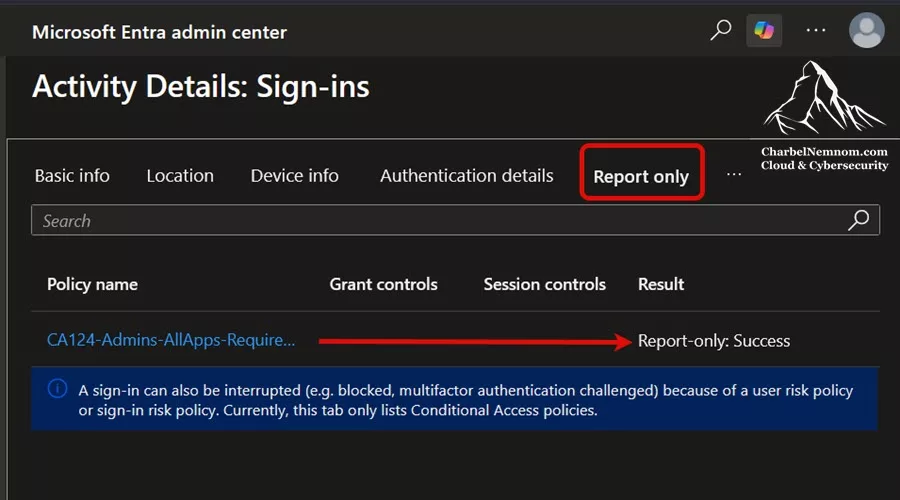The width and height of the screenshot is (900, 500).
Task: Click the Report-only: Success result cell
Action: click(x=714, y=341)
